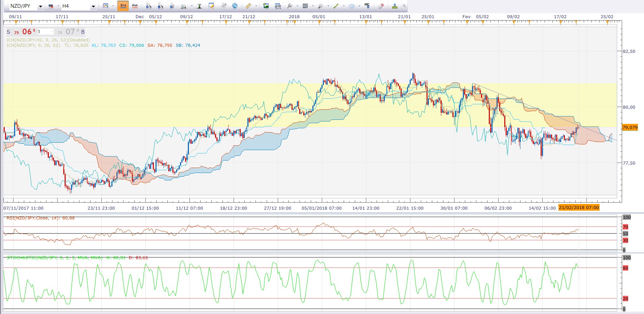Click the green hierarchy tree icon
The width and height of the screenshot is (644, 314).
tap(395, 6)
